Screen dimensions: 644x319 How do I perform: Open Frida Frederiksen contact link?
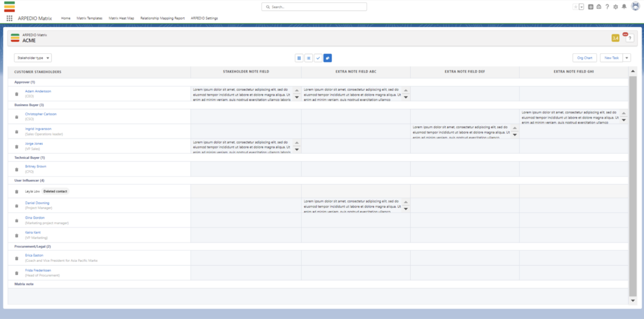tap(38, 270)
